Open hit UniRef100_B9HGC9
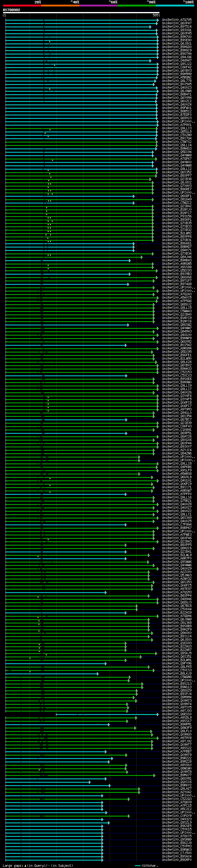 pyautogui.click(x=177, y=50)
